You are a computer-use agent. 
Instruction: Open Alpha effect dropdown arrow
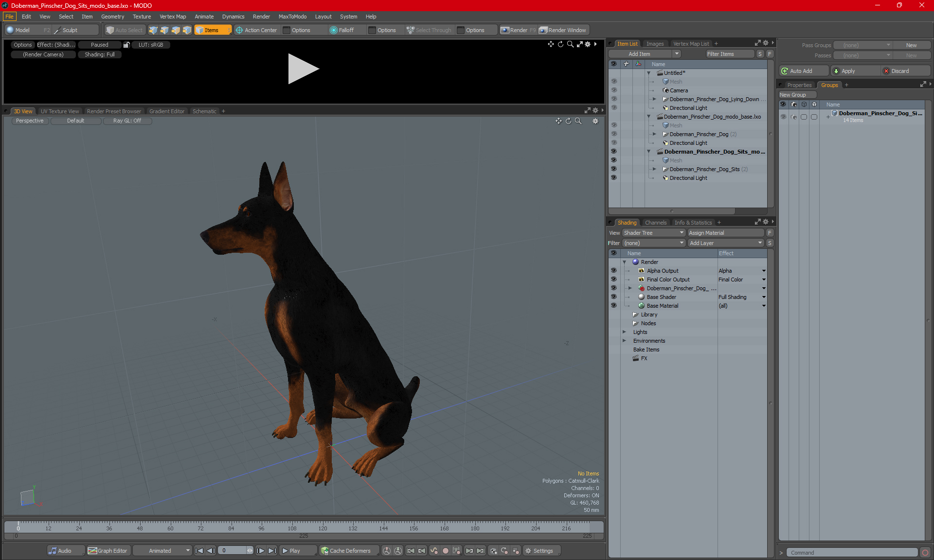tap(764, 271)
